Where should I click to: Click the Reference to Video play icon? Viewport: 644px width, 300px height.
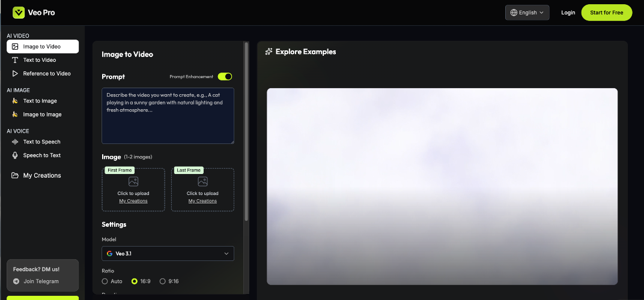pos(15,73)
